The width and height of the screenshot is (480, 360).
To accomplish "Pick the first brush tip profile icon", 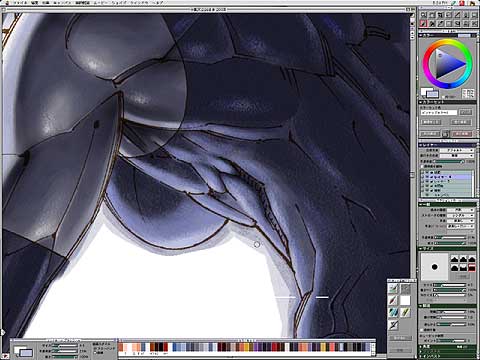I will (455, 259).
